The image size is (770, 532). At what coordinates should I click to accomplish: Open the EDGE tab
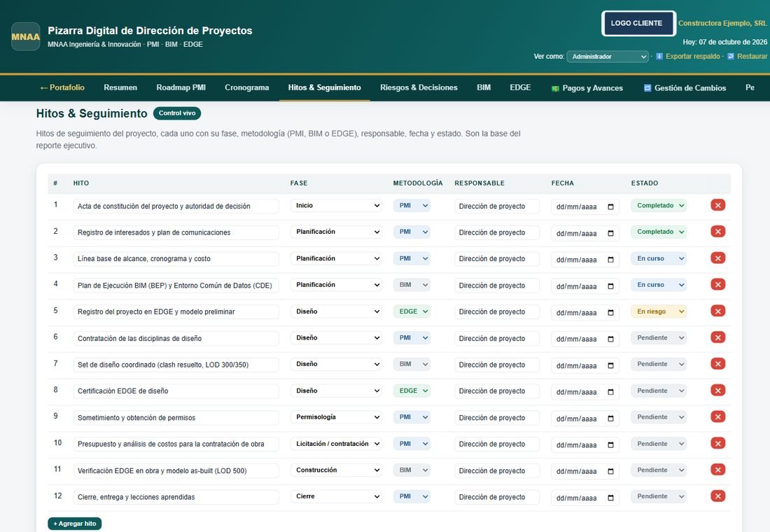point(520,87)
